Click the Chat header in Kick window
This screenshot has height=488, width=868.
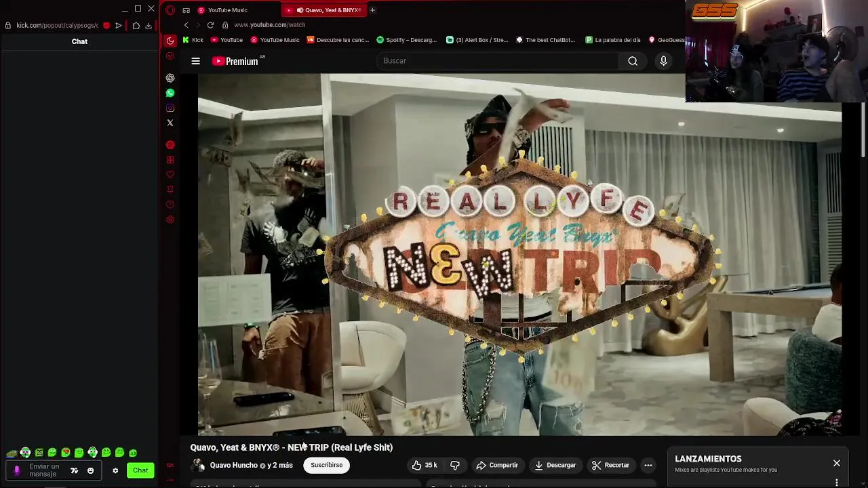tap(79, 41)
